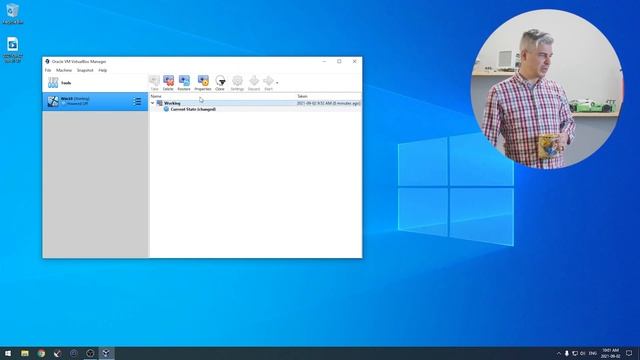Launch Chrome from the taskbar
The width and height of the screenshot is (640, 360).
(x=41, y=353)
